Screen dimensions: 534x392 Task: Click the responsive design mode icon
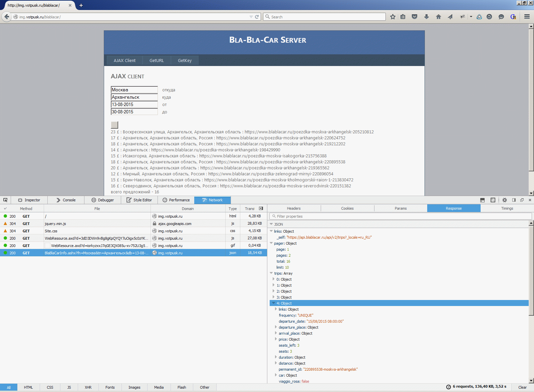click(x=493, y=200)
